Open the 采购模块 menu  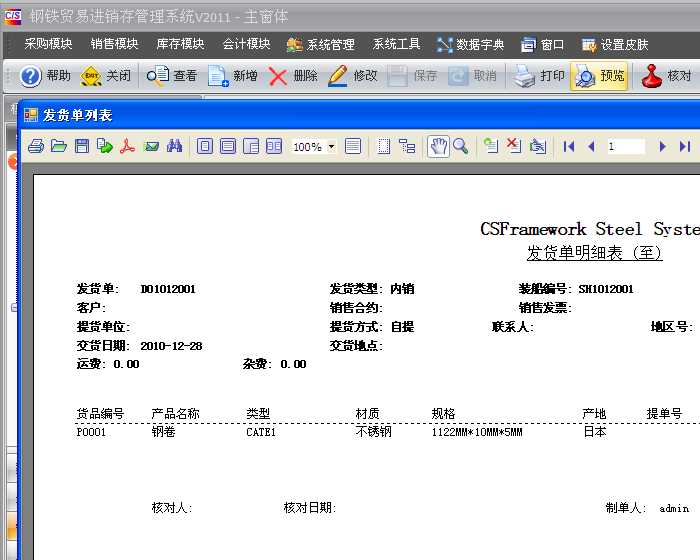pyautogui.click(x=48, y=45)
